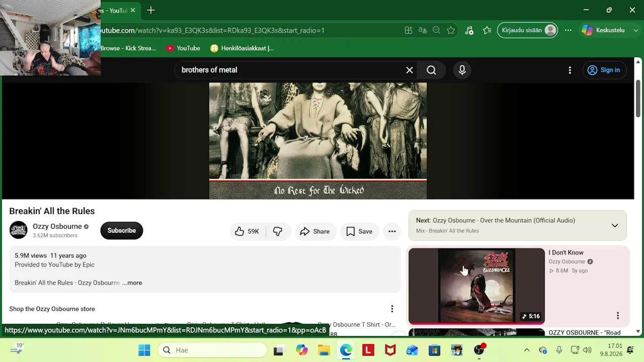644x362 pixels.
Task: Open the Copilot Keskustelu button
Action: click(x=604, y=30)
